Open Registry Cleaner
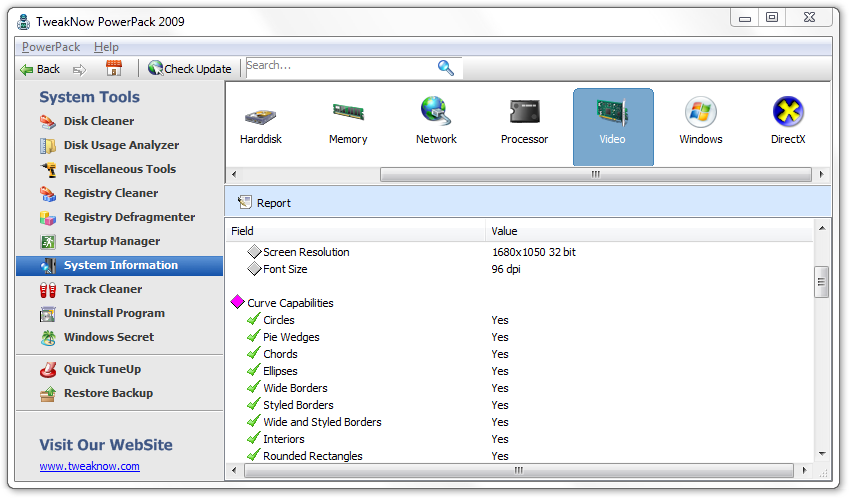Viewport: 849px width, 498px height. coord(111,193)
